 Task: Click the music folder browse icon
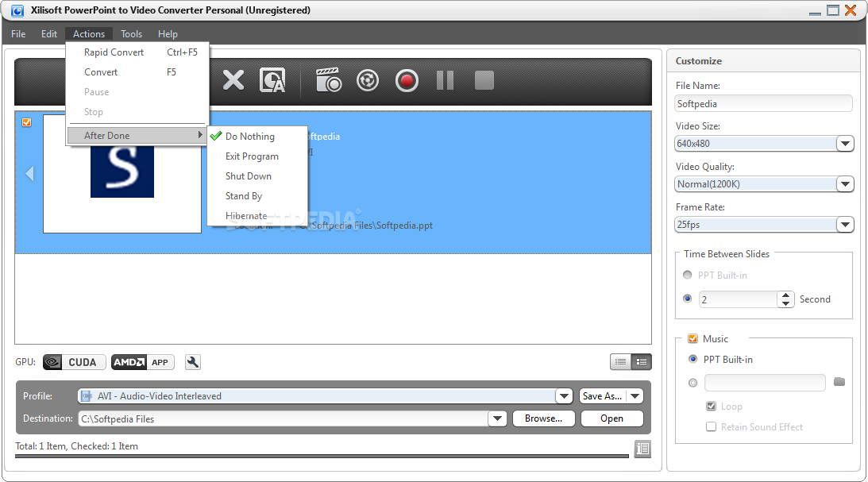pyautogui.click(x=839, y=382)
